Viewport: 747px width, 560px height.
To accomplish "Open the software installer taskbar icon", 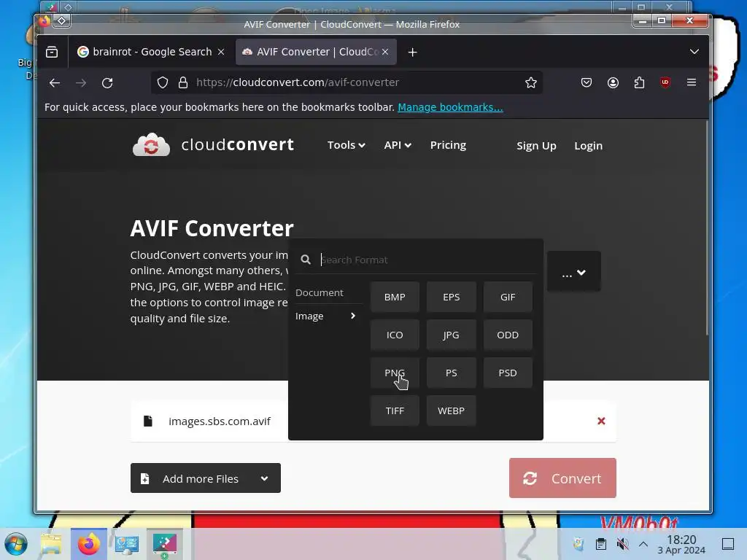I will [x=164, y=544].
